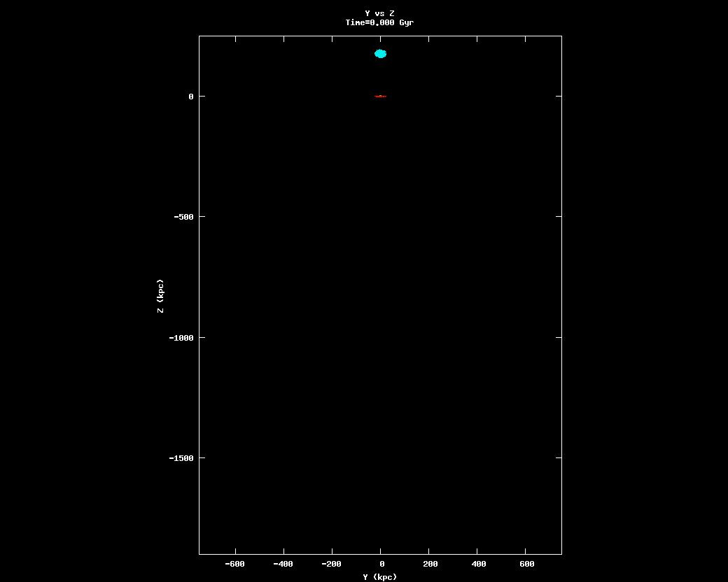The height and width of the screenshot is (582, 728).
Task: Click the -200 tick label on Y axis
Action: pos(332,564)
